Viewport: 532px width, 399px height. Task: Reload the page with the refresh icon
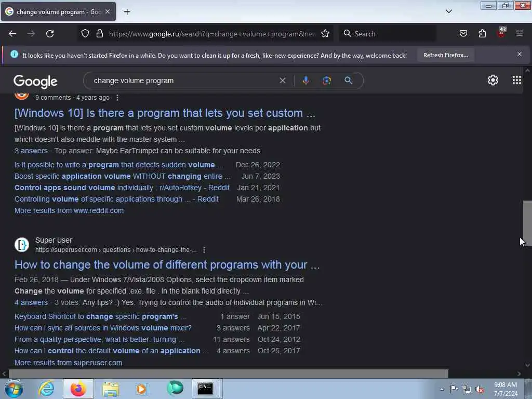coord(50,34)
